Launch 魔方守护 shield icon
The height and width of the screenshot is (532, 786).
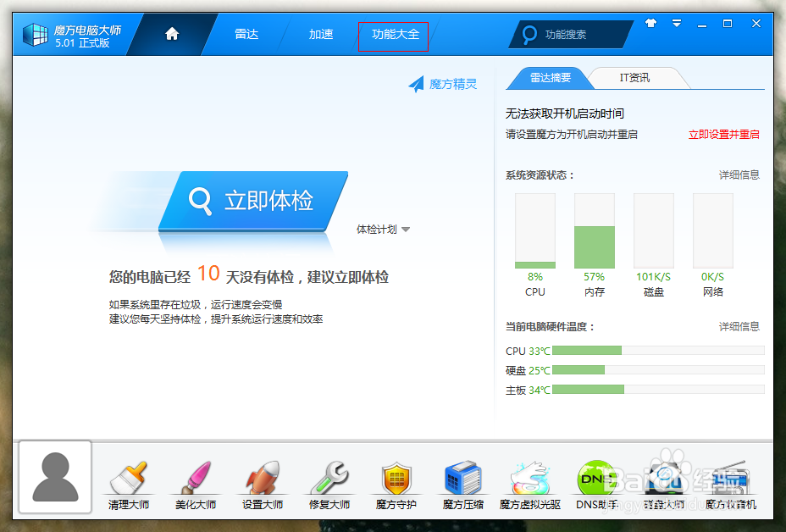pyautogui.click(x=396, y=479)
